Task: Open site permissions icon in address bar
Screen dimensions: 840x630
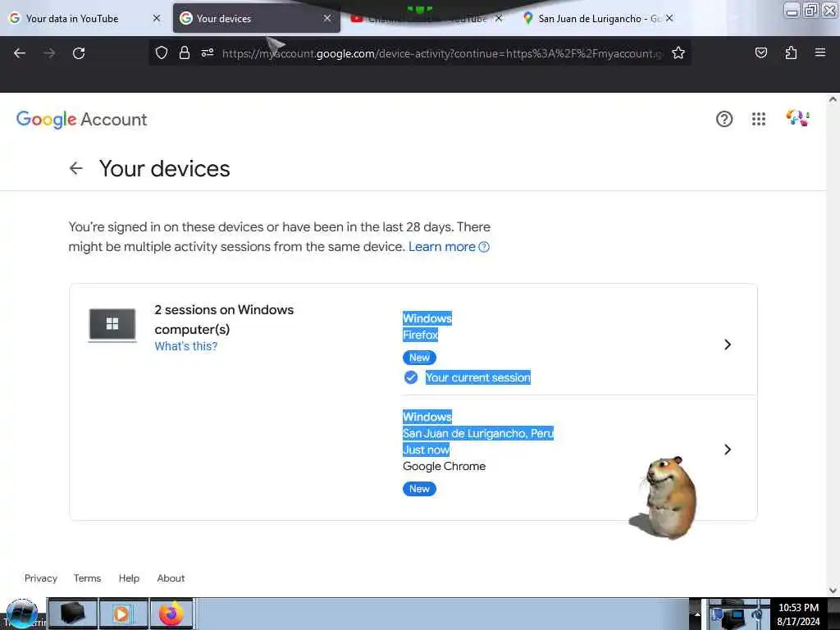Action: tap(208, 52)
